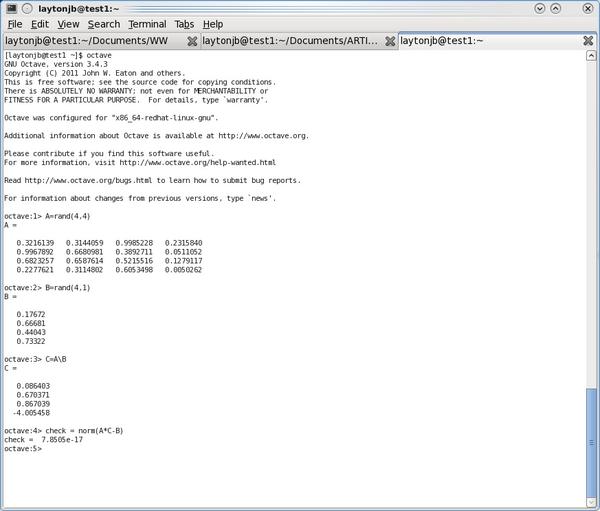This screenshot has width=600, height=511.
Task: Click the blue scrollbar thumb
Action: (x=591, y=442)
